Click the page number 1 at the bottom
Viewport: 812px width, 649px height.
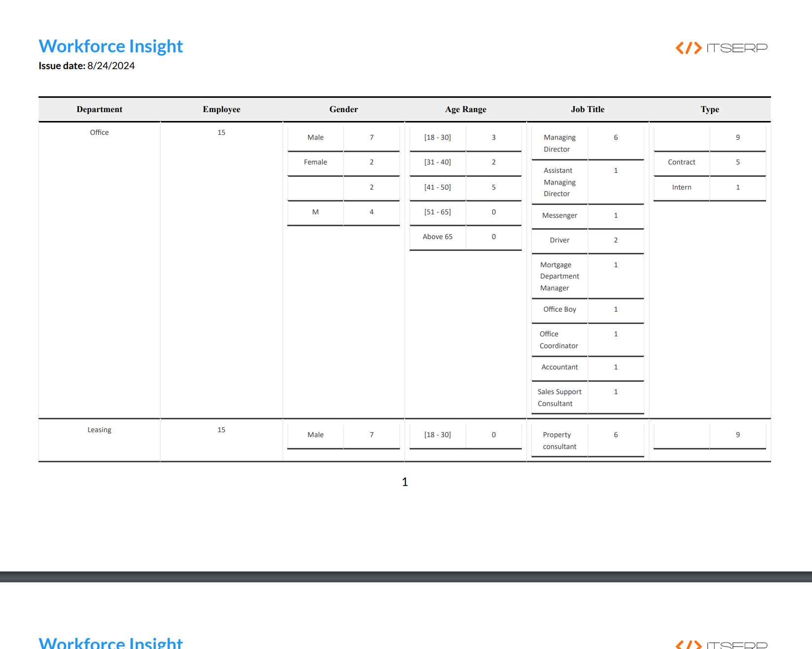[404, 482]
